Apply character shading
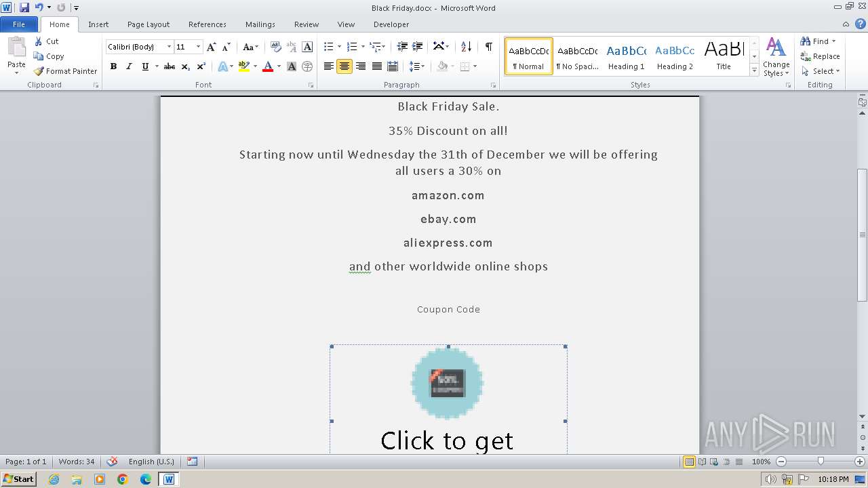 pyautogui.click(x=292, y=66)
